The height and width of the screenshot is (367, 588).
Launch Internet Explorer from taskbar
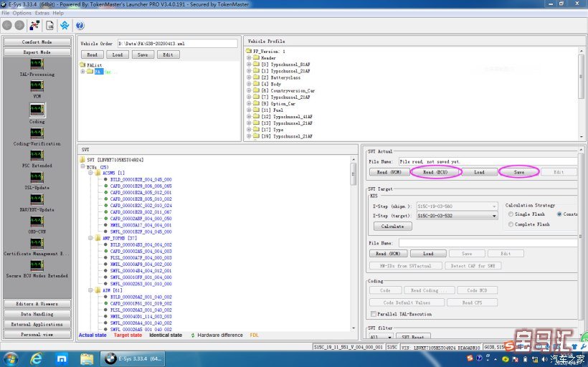click(x=37, y=359)
